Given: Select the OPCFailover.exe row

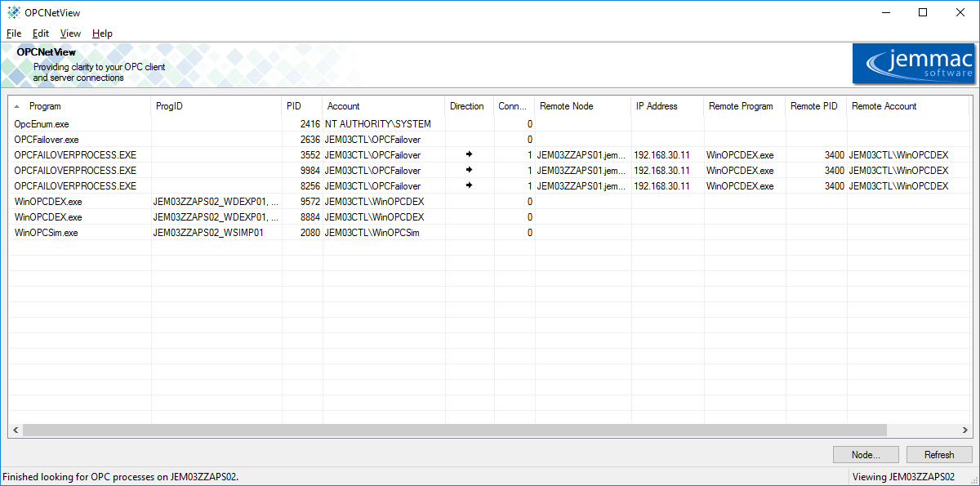Looking at the screenshot, I should [488, 140].
